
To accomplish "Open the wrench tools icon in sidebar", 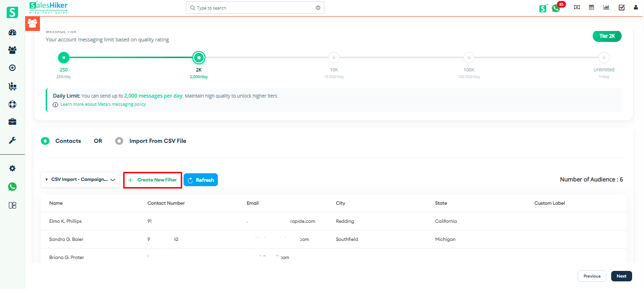I will pyautogui.click(x=12, y=140).
